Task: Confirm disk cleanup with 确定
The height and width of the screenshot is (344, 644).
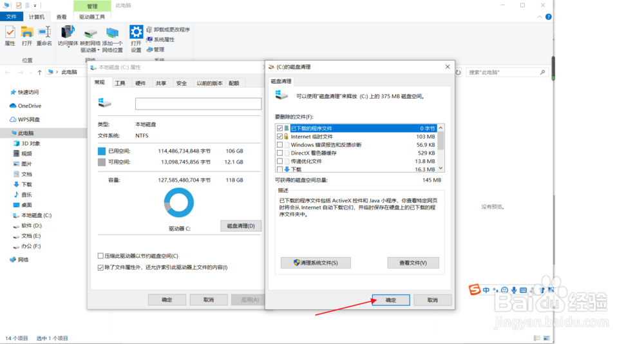Action: [x=391, y=300]
